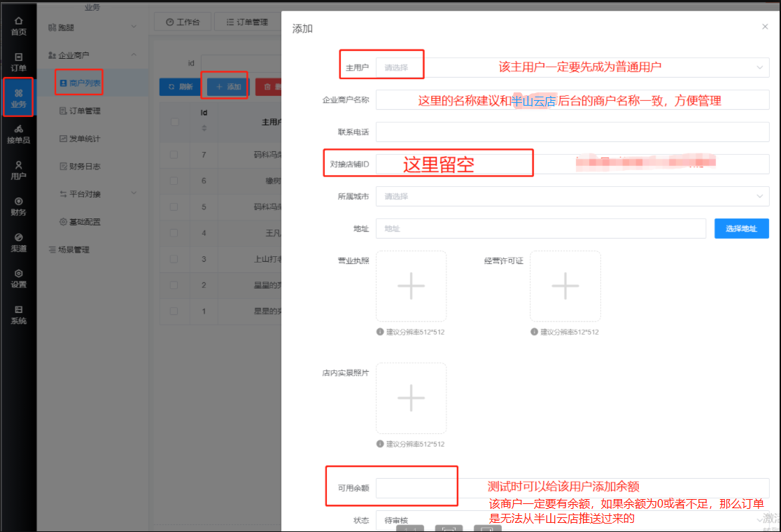
Task: Check the row with Id 3
Action: [x=174, y=259]
